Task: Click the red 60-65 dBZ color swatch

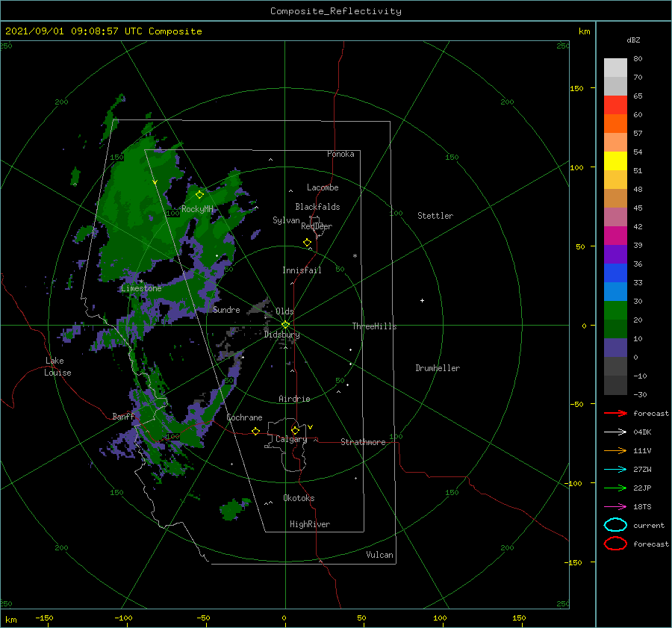Action: tap(615, 105)
